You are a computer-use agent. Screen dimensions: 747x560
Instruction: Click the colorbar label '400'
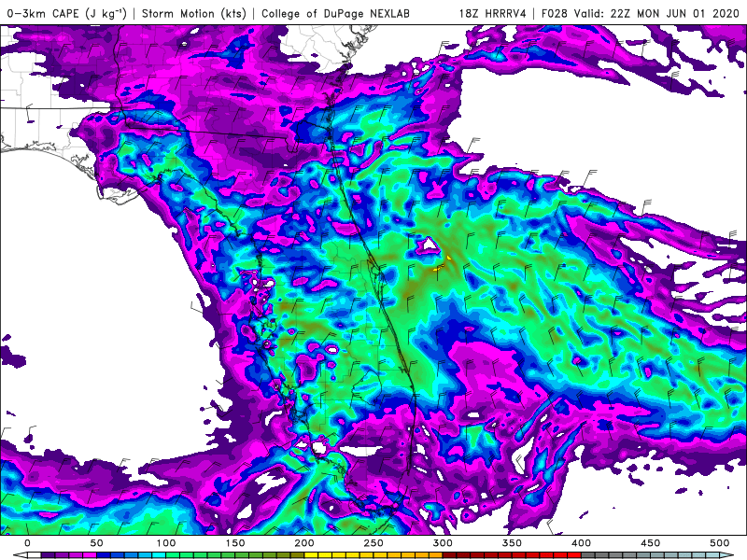point(581,543)
